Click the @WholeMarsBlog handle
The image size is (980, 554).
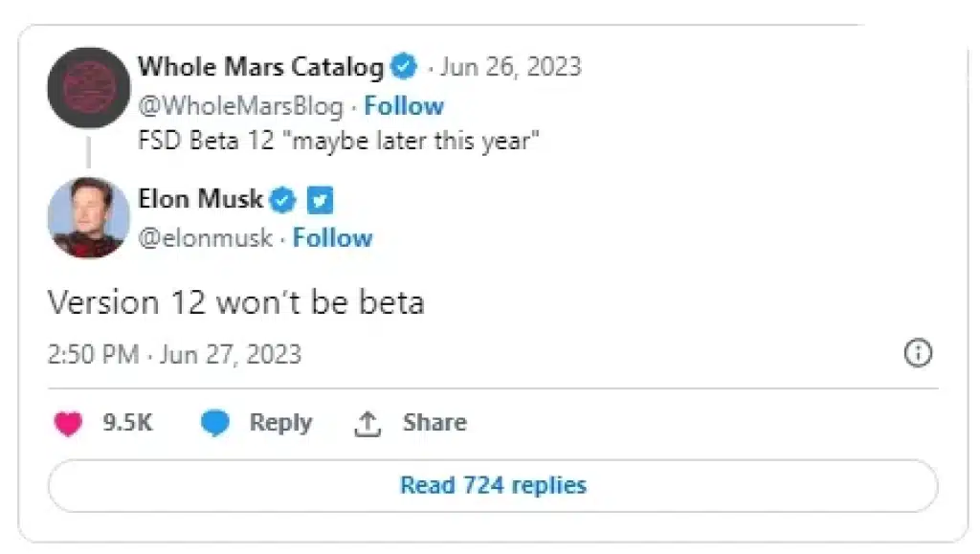[x=240, y=105]
